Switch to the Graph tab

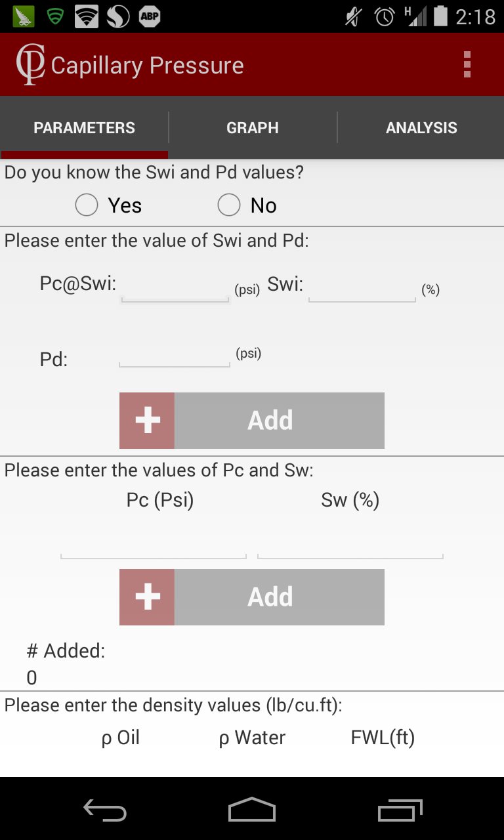pyautogui.click(x=253, y=128)
